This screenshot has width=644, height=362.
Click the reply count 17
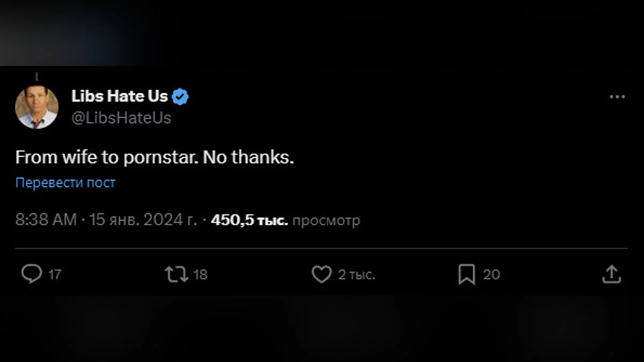click(55, 275)
